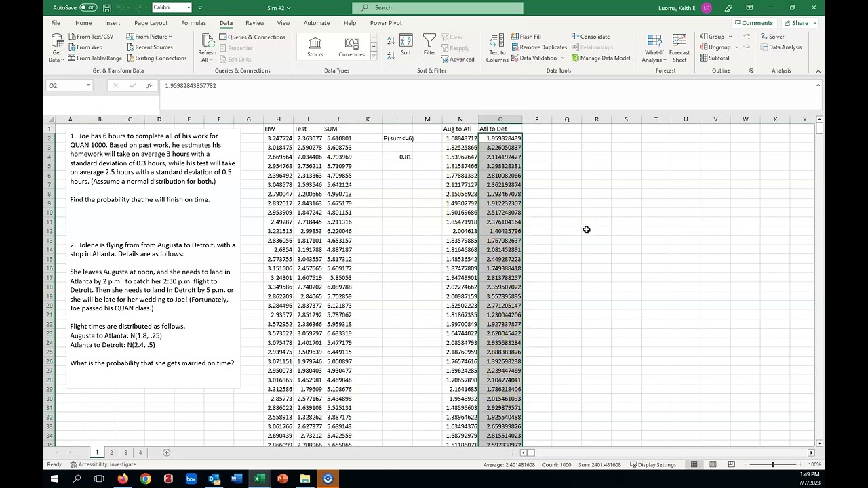Screen dimensions: 868x488
Task: Toggle AutoSave switch
Action: tap(88, 8)
